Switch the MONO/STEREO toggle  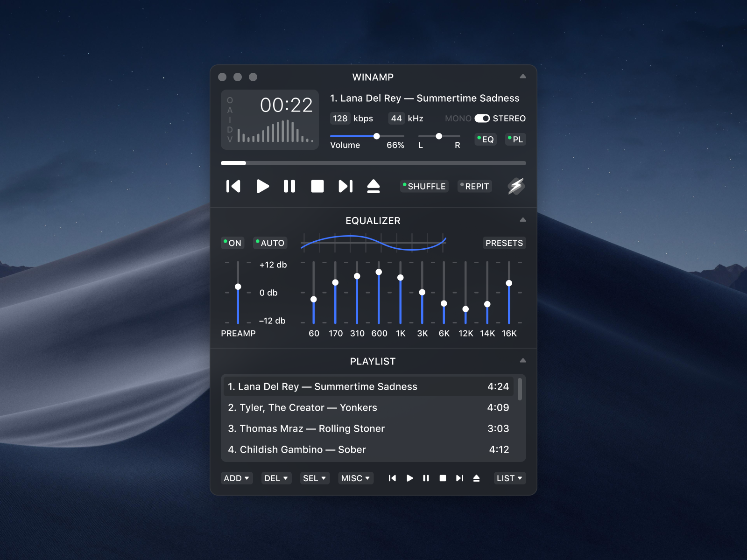coord(482,119)
